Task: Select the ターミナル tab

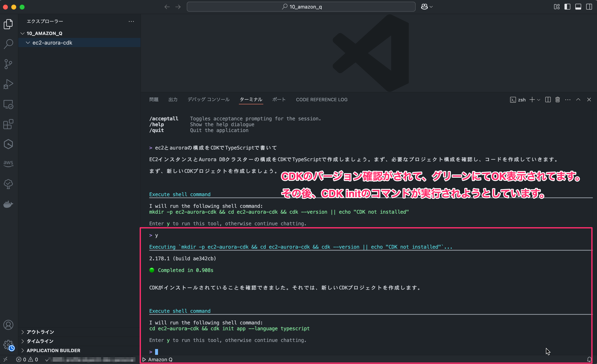Action: pyautogui.click(x=251, y=100)
